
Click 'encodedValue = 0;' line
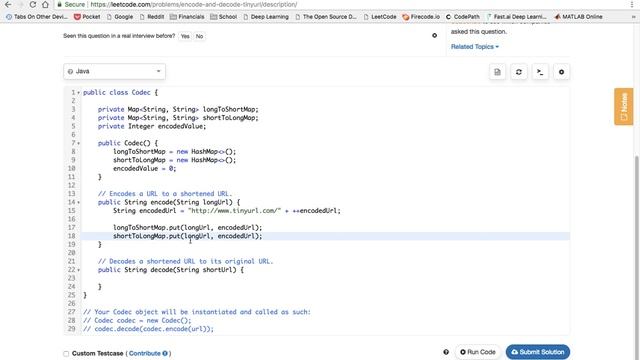point(144,169)
